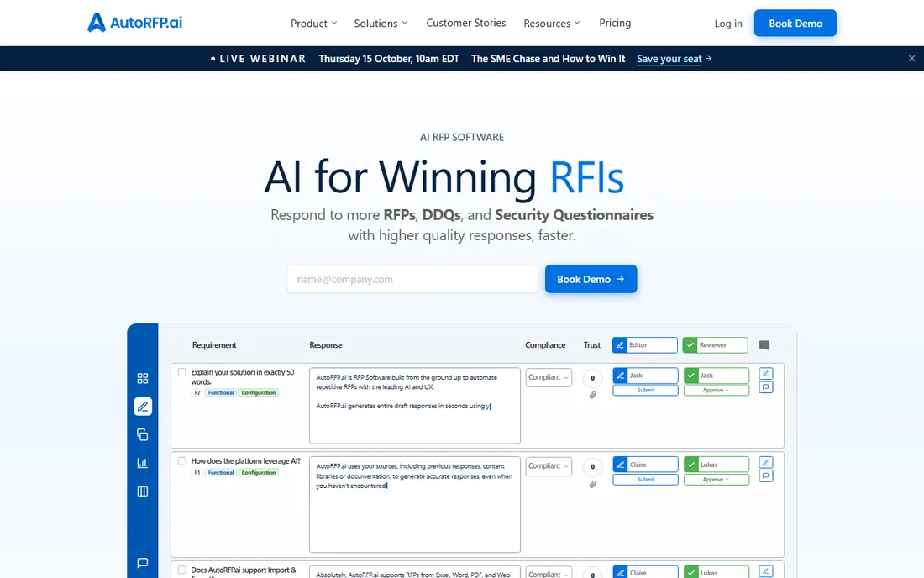
Task: Click comment icon at right of first row
Action: [766, 387]
